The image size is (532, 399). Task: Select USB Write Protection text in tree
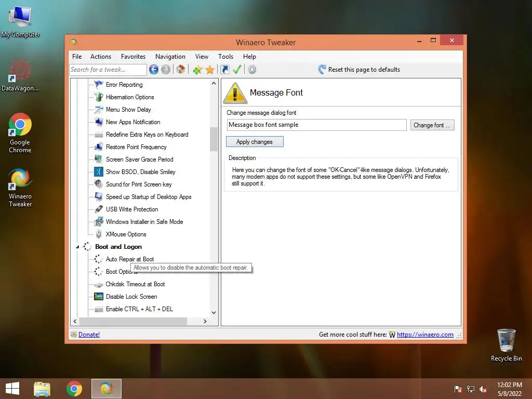coord(132,209)
